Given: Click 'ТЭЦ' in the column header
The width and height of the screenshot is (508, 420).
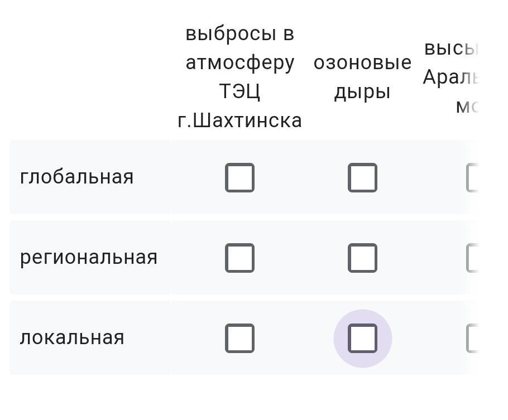Looking at the screenshot, I should click(x=239, y=91).
